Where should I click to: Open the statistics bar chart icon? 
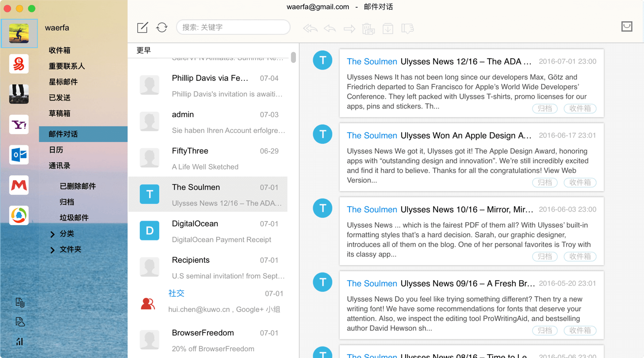click(x=20, y=341)
